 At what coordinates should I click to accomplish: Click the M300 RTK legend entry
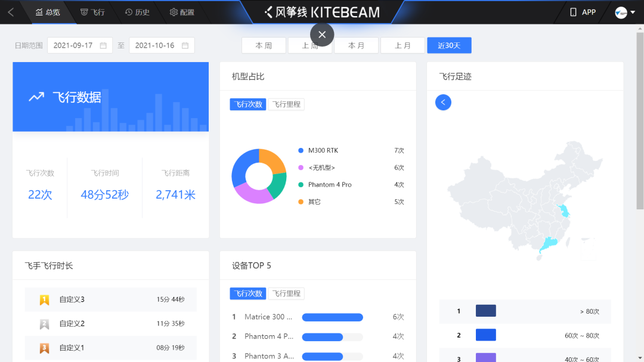coord(323,150)
